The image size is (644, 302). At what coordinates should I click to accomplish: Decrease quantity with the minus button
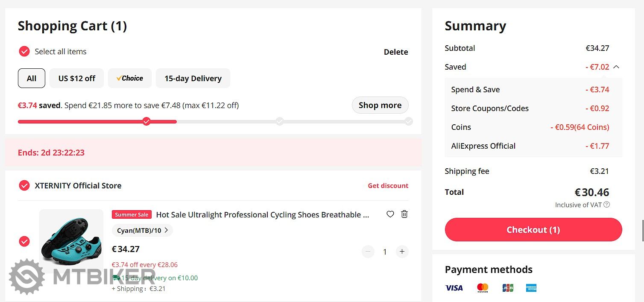tap(368, 252)
